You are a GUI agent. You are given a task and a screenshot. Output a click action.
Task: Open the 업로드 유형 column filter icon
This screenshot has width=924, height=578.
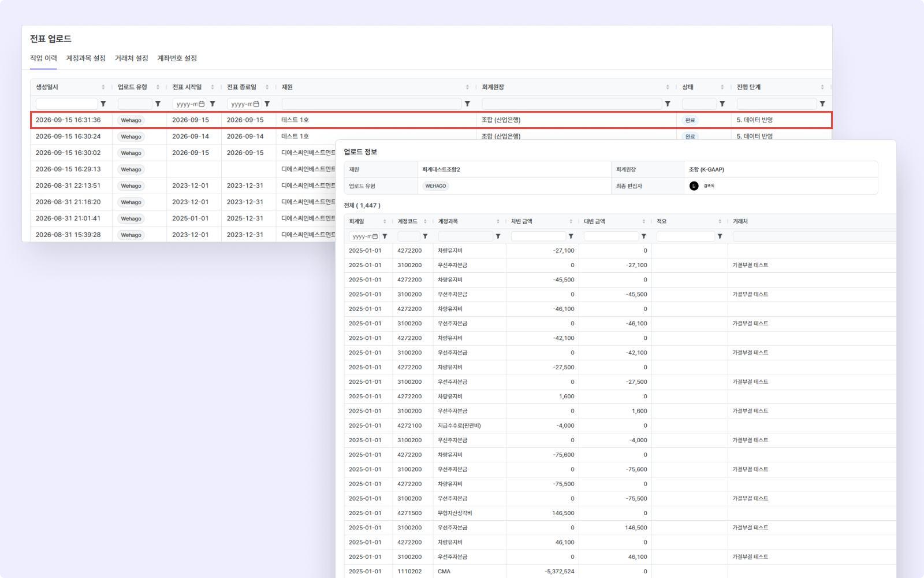pos(158,104)
